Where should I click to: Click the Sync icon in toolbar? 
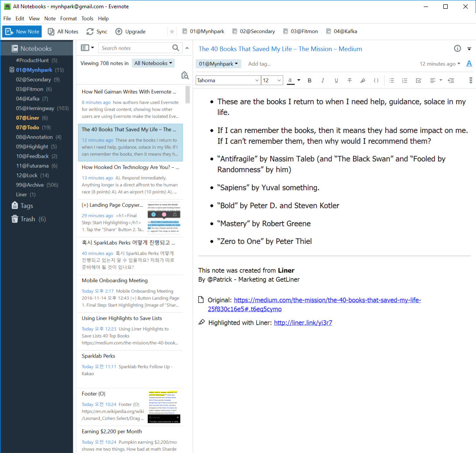pyautogui.click(x=90, y=31)
